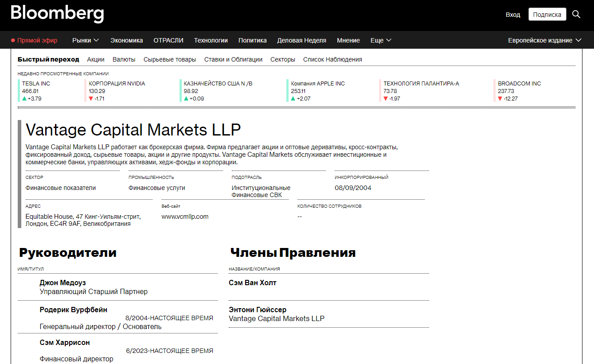
Task: Click Nvidia's red down arrow
Action: (x=91, y=98)
